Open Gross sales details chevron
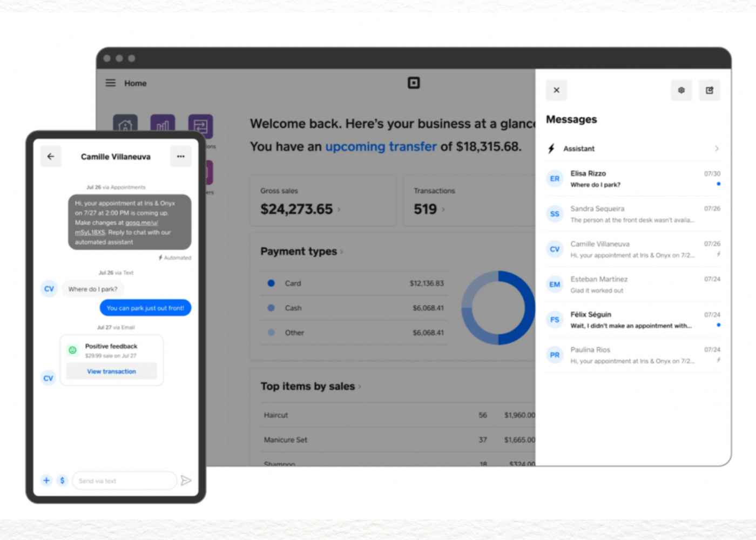 [339, 210]
